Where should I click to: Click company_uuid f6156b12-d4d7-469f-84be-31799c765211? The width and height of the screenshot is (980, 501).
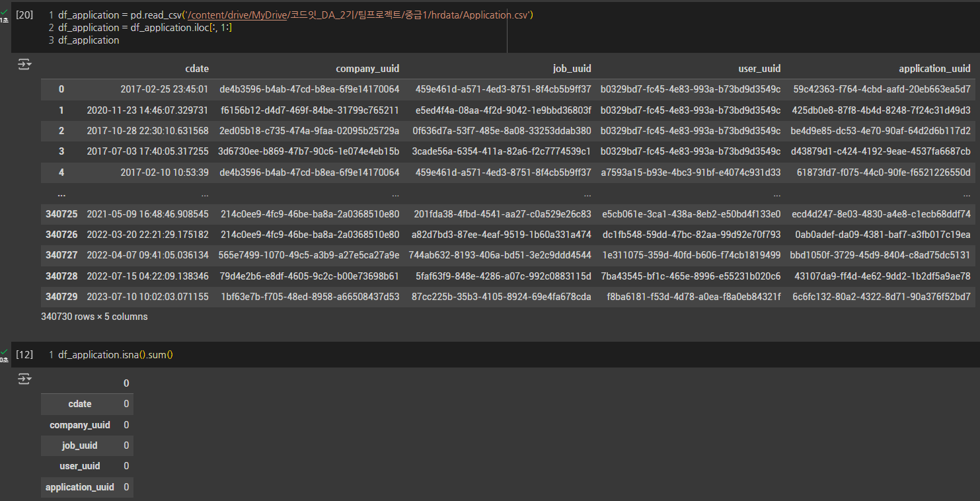tap(310, 110)
